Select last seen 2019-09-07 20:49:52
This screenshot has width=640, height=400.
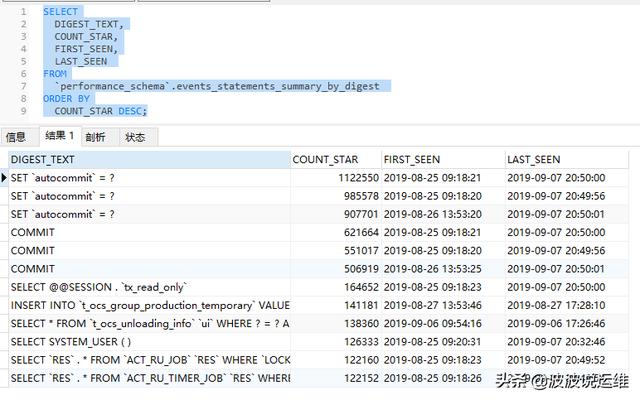tap(567, 360)
